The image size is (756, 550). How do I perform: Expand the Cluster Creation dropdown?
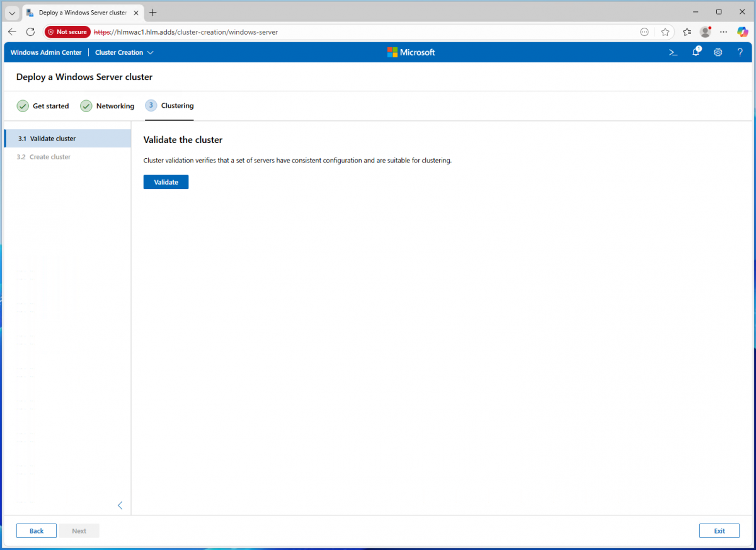(124, 52)
